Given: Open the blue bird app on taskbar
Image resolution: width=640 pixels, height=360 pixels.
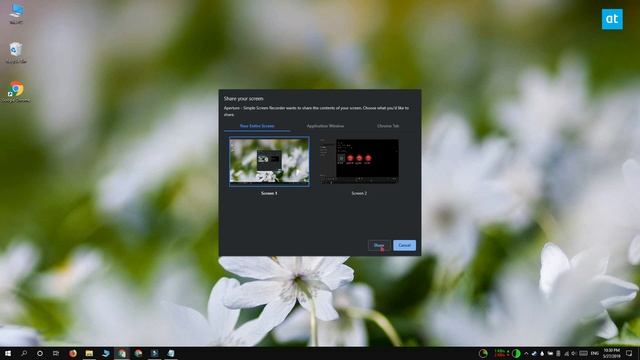Looking at the screenshot, I should (x=105, y=353).
